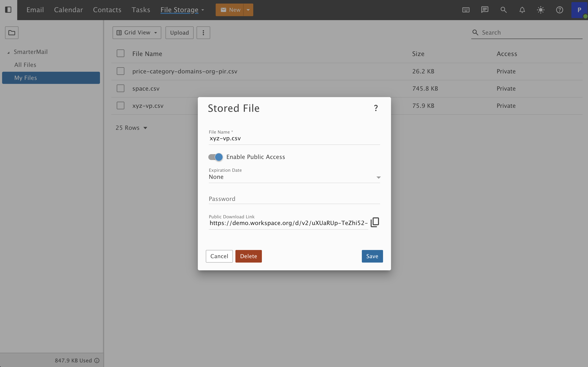Click the notifications bell icon
The height and width of the screenshot is (367, 588).
coord(522,10)
